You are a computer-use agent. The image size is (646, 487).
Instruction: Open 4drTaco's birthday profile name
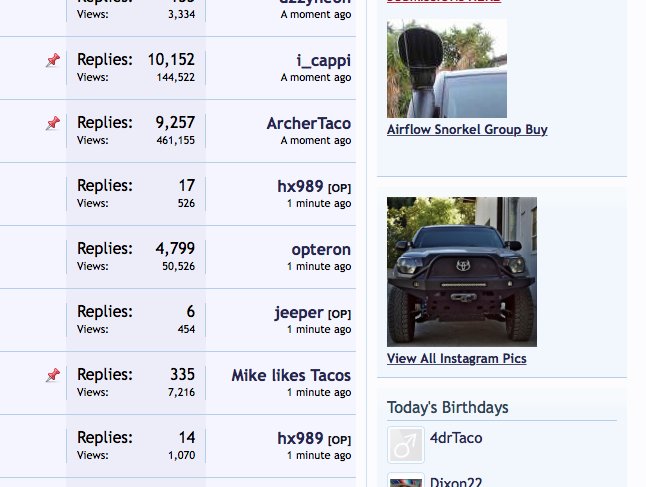(456, 438)
